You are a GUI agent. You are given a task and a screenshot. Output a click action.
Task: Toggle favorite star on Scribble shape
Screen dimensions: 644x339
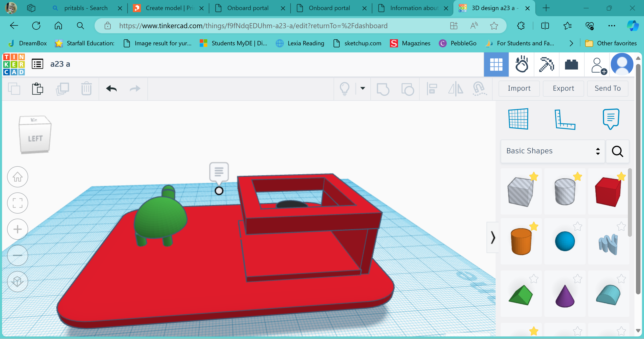coord(621,226)
